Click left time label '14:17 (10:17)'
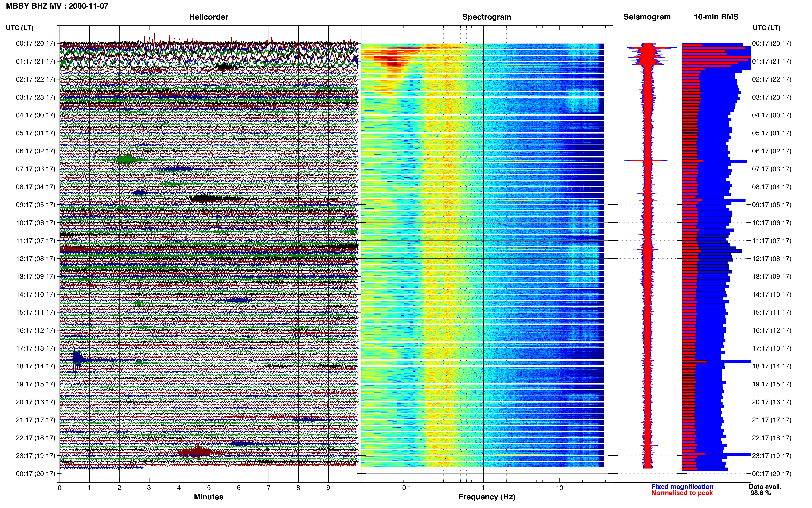812x508 pixels. (35, 294)
